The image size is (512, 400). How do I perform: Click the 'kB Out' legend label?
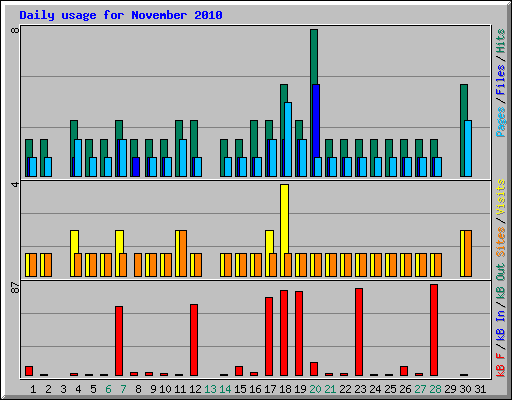click(501, 281)
